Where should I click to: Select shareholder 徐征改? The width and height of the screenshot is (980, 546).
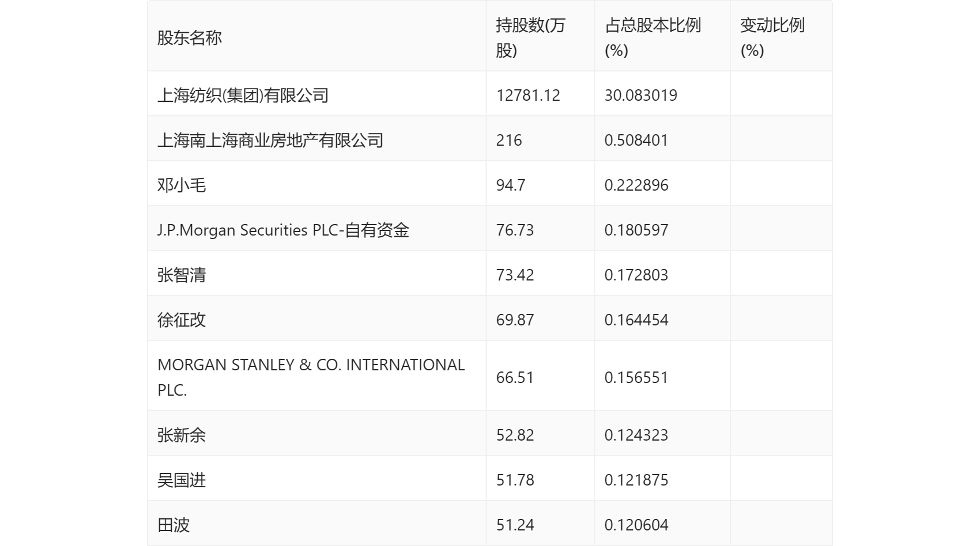[x=182, y=320]
